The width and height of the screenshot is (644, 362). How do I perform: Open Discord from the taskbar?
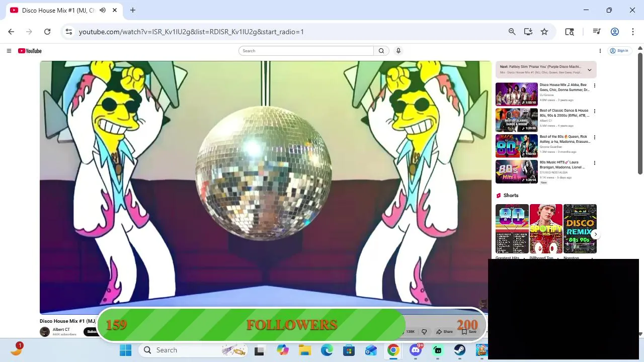416,350
